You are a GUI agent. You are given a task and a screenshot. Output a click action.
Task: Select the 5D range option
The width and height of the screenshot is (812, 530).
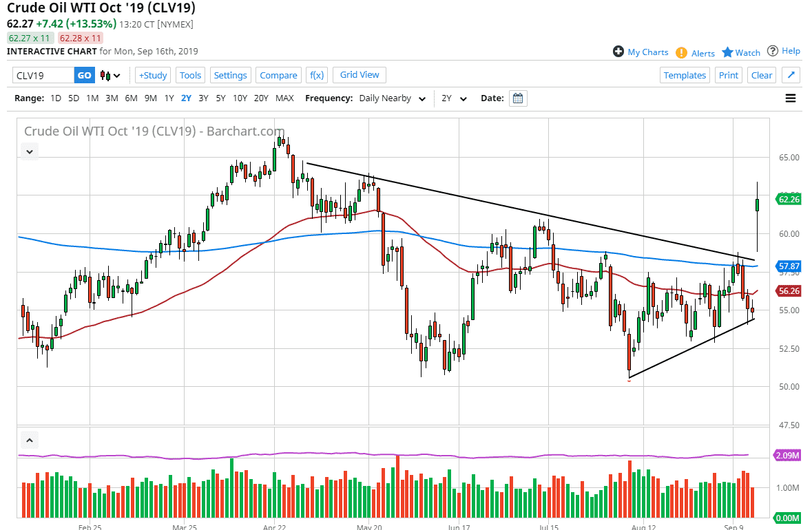tap(73, 98)
